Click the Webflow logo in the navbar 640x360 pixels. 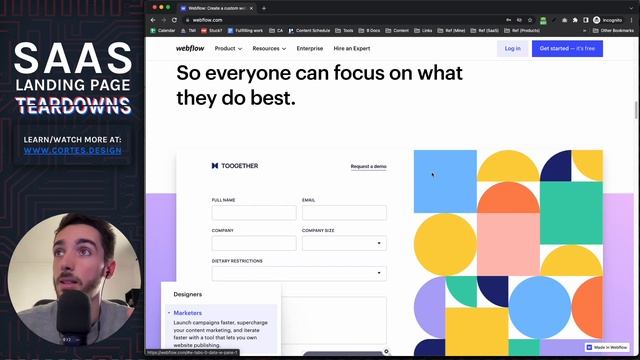pyautogui.click(x=190, y=48)
